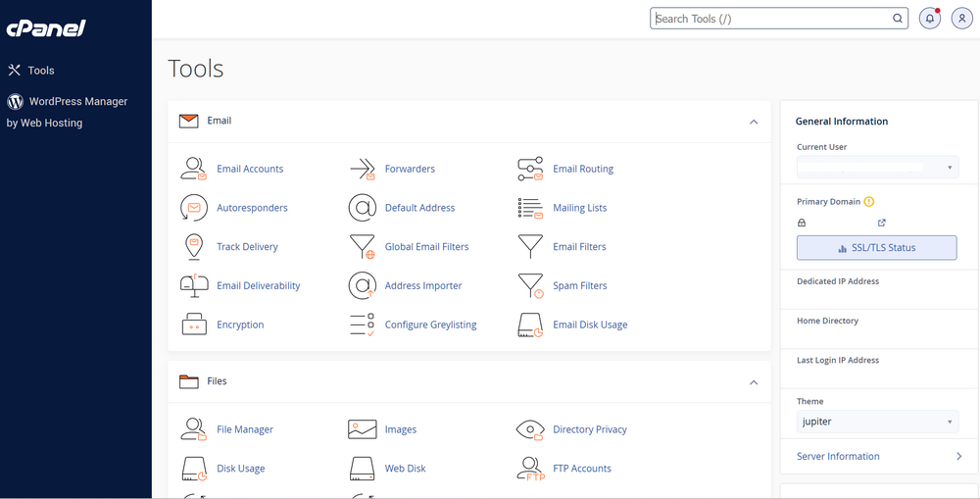
Task: Open the File Manager icon
Action: tap(193, 429)
